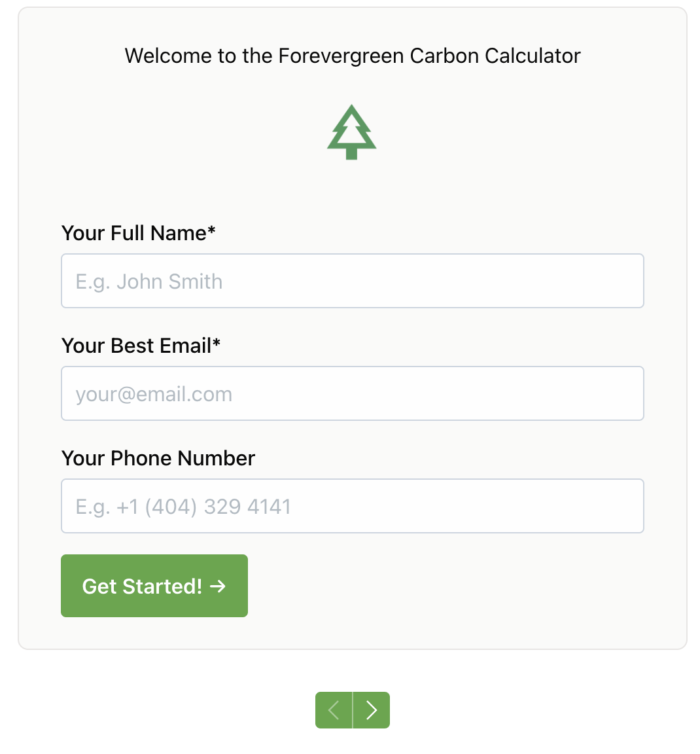Focus the Your Phone Number input field
Image resolution: width=700 pixels, height=754 pixels.
352,506
